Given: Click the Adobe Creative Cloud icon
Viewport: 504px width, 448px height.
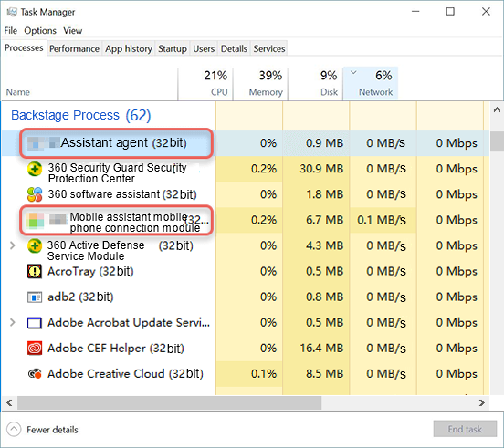Looking at the screenshot, I should coord(35,374).
